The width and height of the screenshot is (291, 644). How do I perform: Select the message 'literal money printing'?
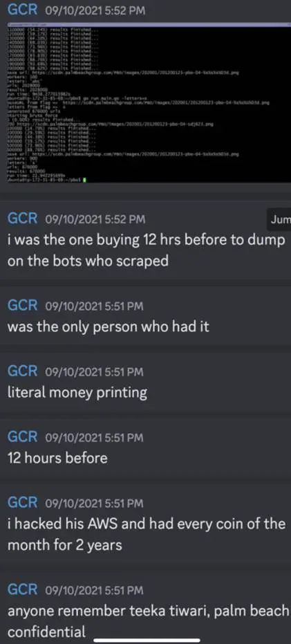click(x=77, y=393)
